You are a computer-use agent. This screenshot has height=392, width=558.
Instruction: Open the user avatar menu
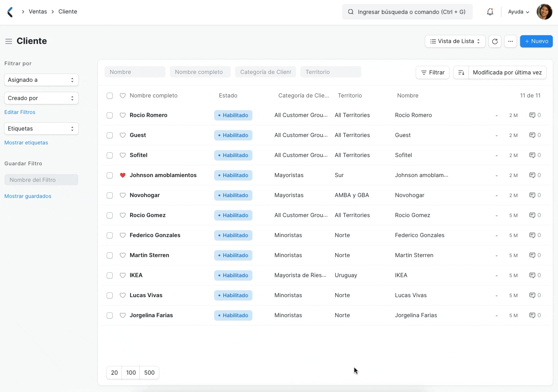(544, 12)
